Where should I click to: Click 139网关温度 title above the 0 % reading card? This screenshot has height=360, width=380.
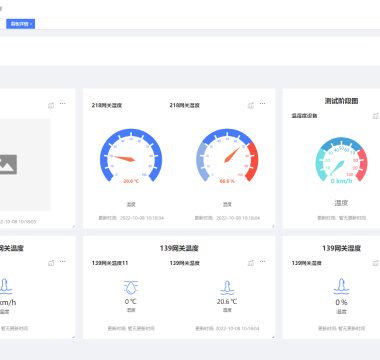tap(341, 248)
